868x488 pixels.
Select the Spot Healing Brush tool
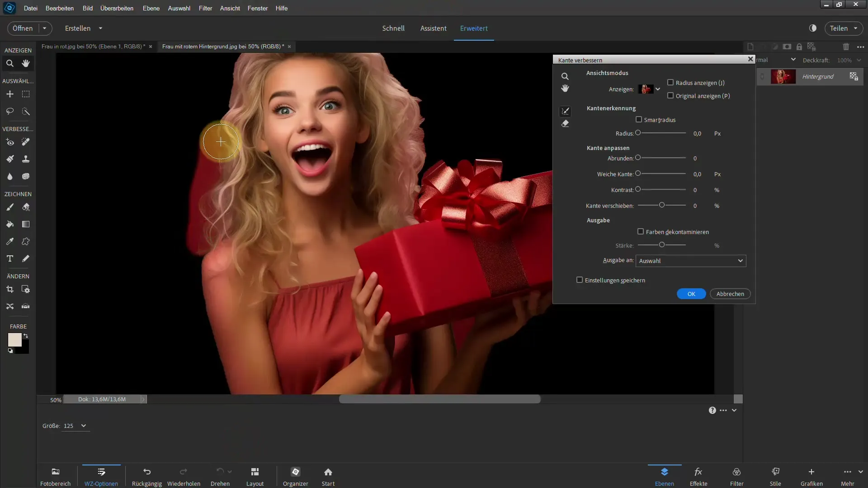coord(26,142)
